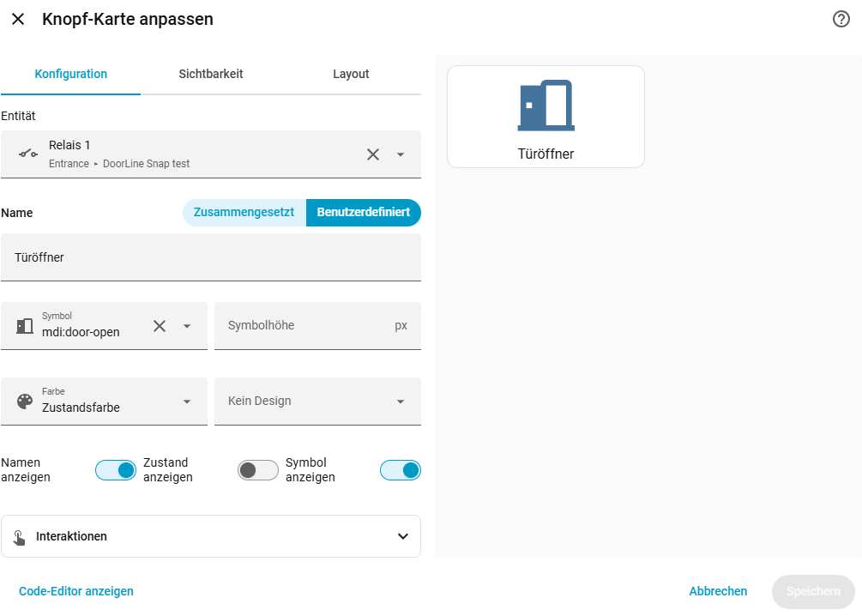This screenshot has width=862, height=616.
Task: Expand the Interaktionen section
Action: coord(211,536)
